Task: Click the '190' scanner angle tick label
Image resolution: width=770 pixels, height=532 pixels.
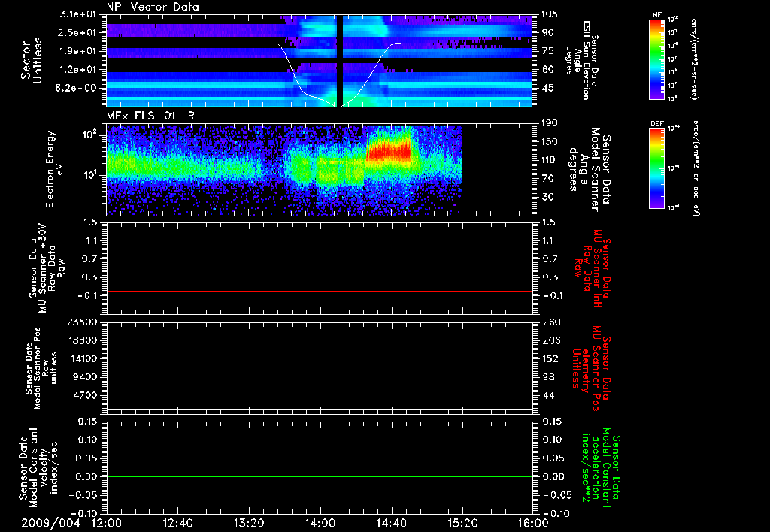Action: coord(550,123)
